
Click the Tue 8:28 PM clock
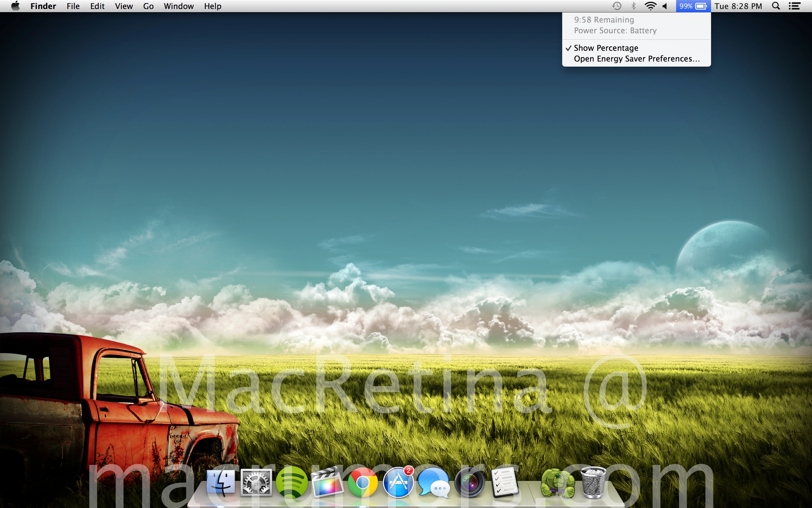click(738, 6)
